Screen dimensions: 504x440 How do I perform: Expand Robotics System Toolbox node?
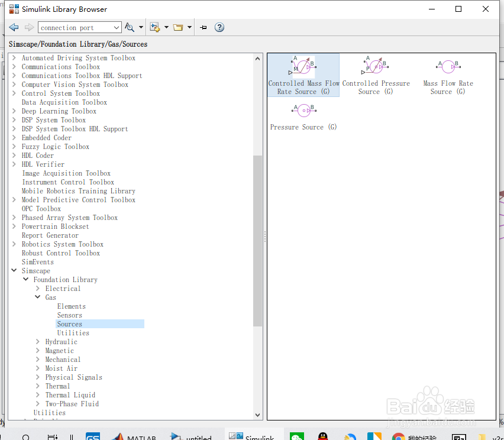[14, 244]
